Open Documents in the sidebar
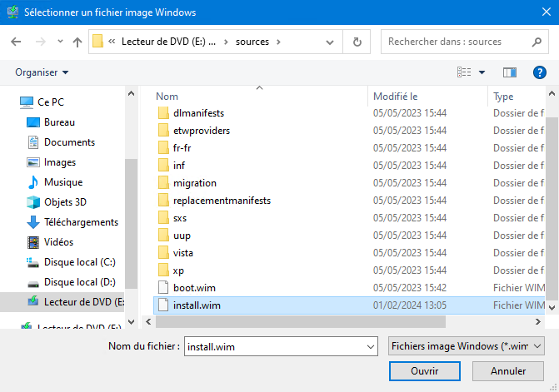The image size is (559, 392). point(61,142)
